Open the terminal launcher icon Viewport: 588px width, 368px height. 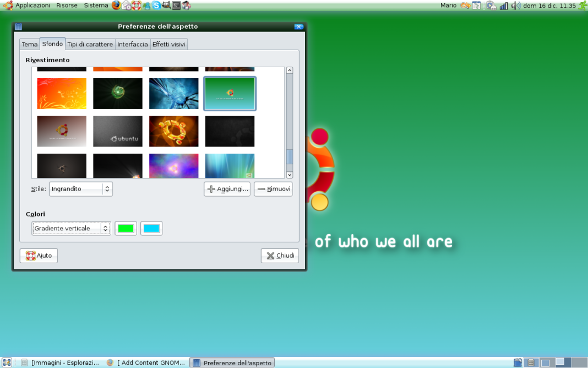pos(176,6)
